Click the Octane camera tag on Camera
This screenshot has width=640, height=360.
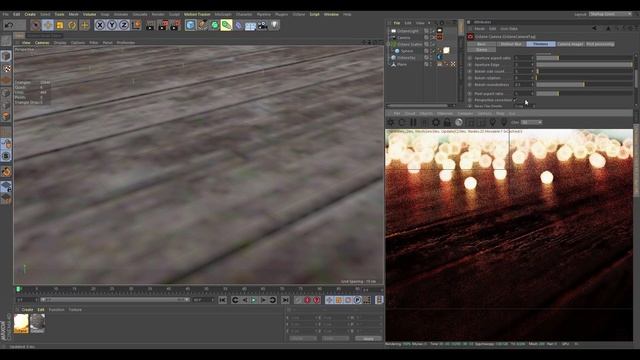(x=440, y=38)
